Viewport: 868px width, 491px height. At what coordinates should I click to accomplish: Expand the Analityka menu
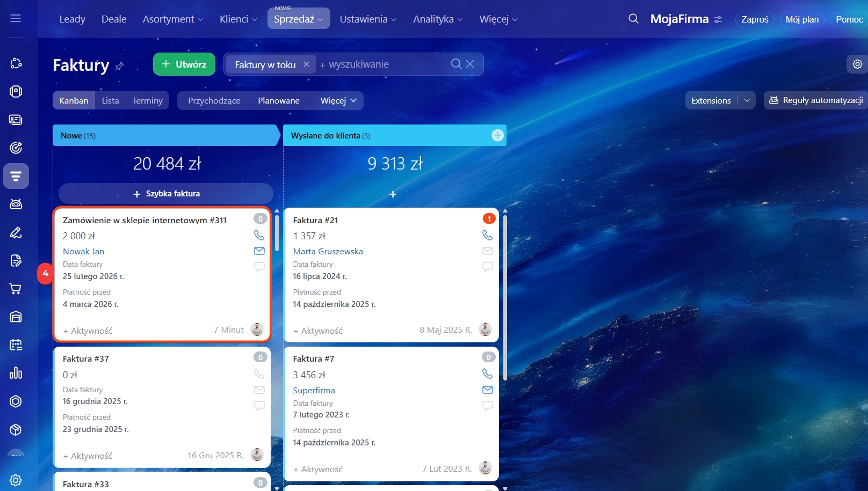click(438, 19)
